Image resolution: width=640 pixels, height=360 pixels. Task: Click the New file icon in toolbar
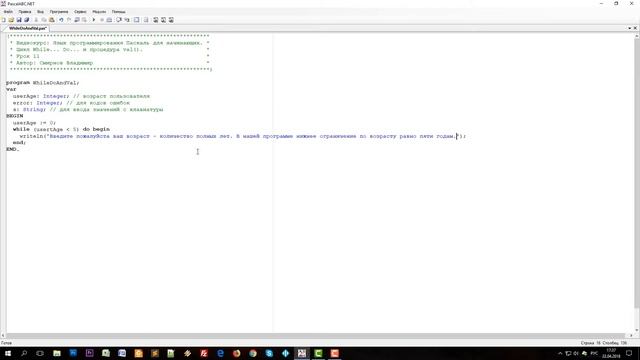click(4, 20)
